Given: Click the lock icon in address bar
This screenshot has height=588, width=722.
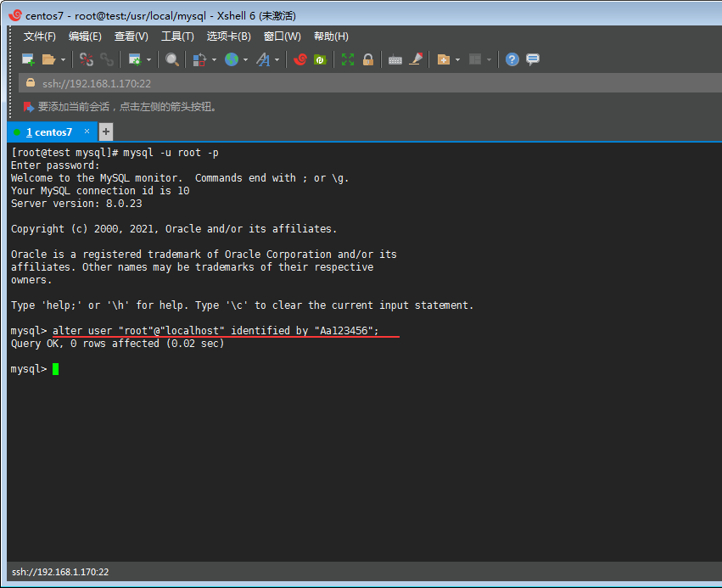Looking at the screenshot, I should [x=31, y=83].
